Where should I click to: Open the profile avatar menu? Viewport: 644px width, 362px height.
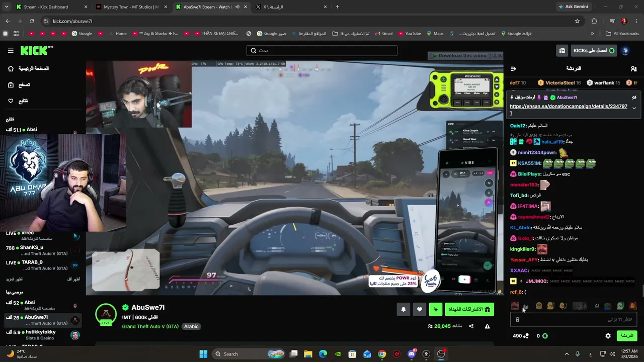[625, 51]
